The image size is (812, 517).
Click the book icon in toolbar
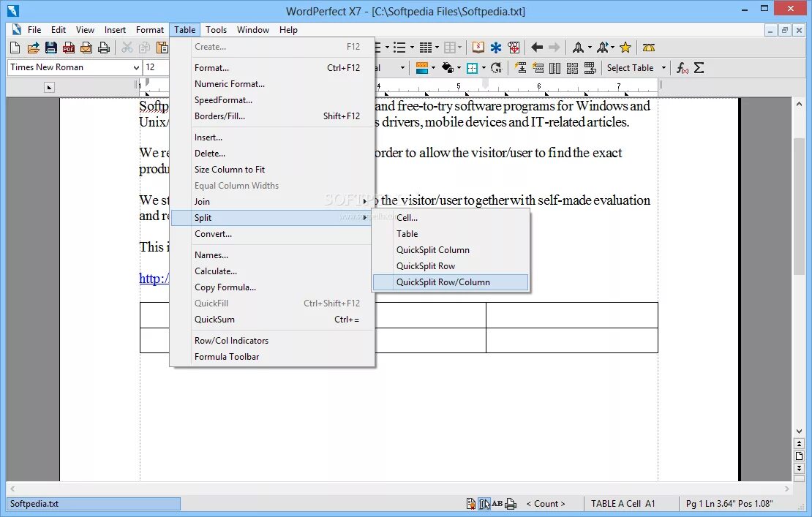(478, 48)
